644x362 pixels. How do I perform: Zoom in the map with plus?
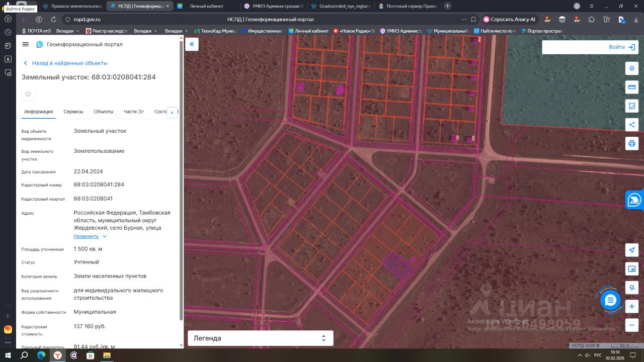[x=632, y=306]
